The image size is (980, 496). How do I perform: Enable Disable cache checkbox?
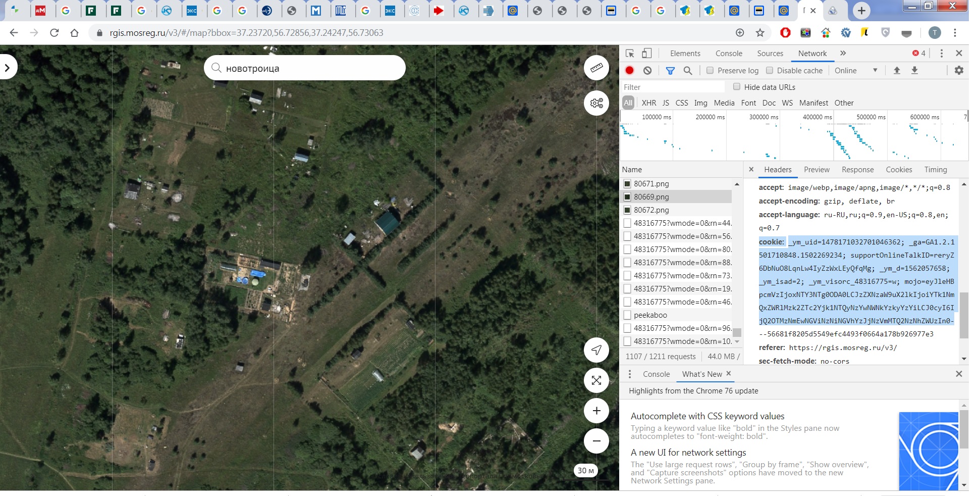(770, 71)
